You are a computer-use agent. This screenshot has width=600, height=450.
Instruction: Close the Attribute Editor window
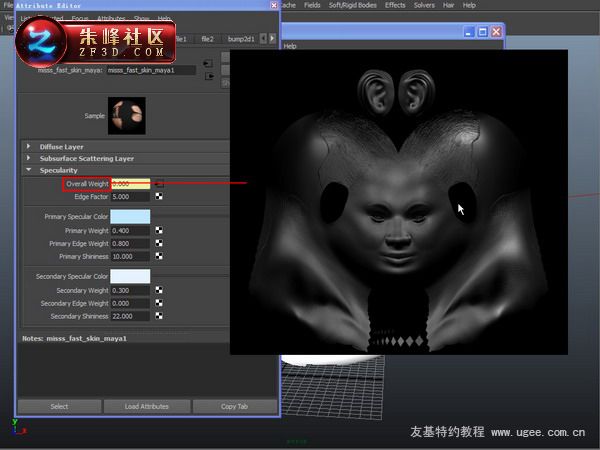[x=274, y=5]
